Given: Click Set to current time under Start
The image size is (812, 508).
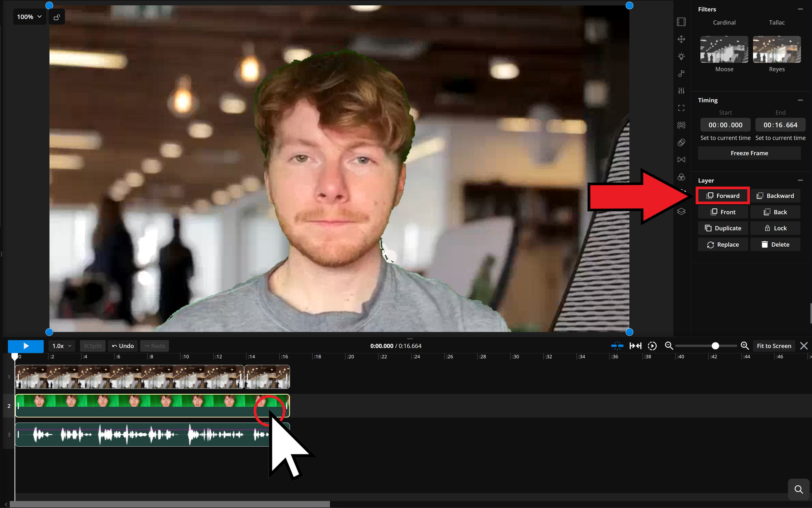Looking at the screenshot, I should coord(725,138).
